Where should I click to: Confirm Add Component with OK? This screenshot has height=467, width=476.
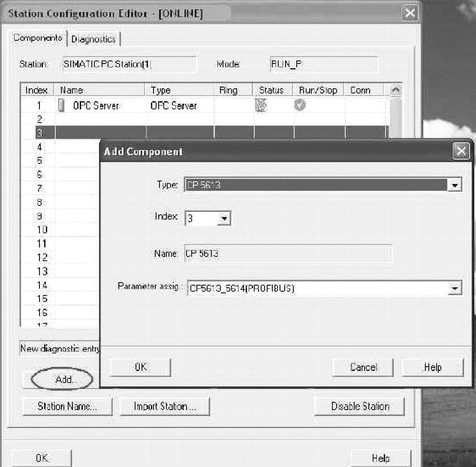(140, 367)
